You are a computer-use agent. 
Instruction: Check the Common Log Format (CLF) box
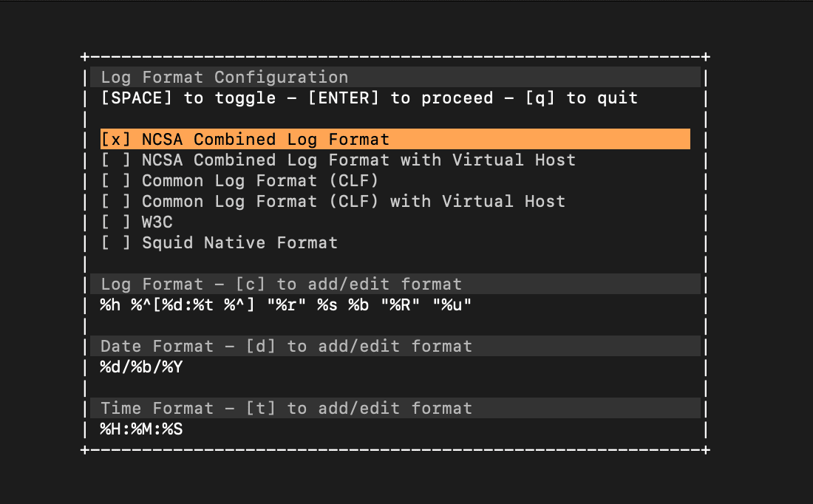coord(115,181)
